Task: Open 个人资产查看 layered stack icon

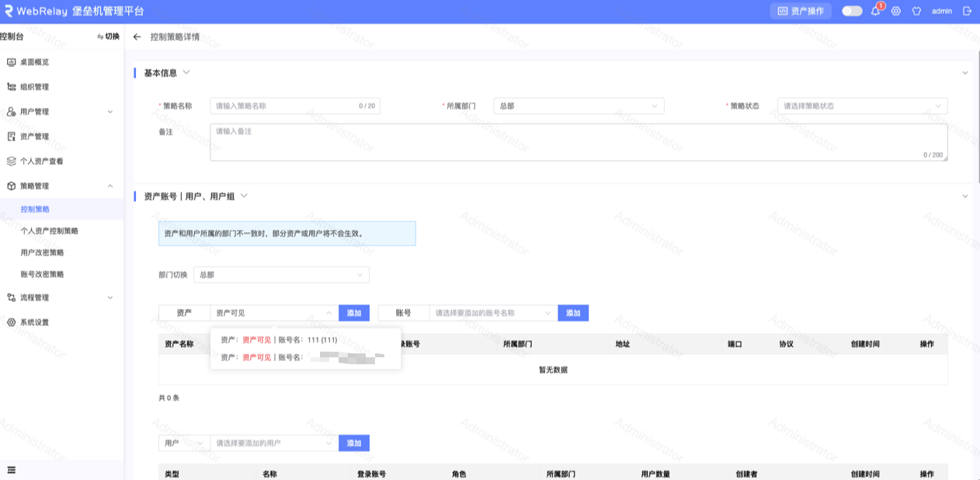Action: 11,162
